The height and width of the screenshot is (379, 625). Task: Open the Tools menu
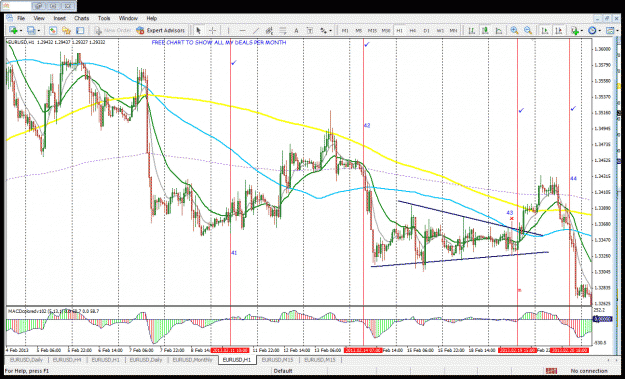click(x=104, y=18)
